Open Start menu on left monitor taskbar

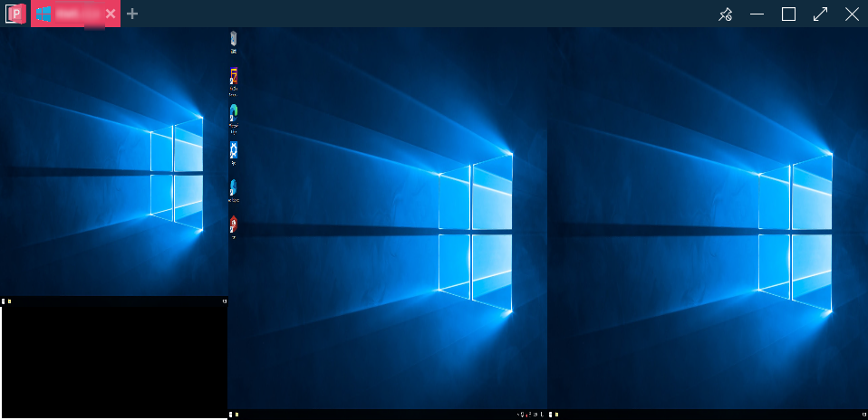(x=4, y=301)
